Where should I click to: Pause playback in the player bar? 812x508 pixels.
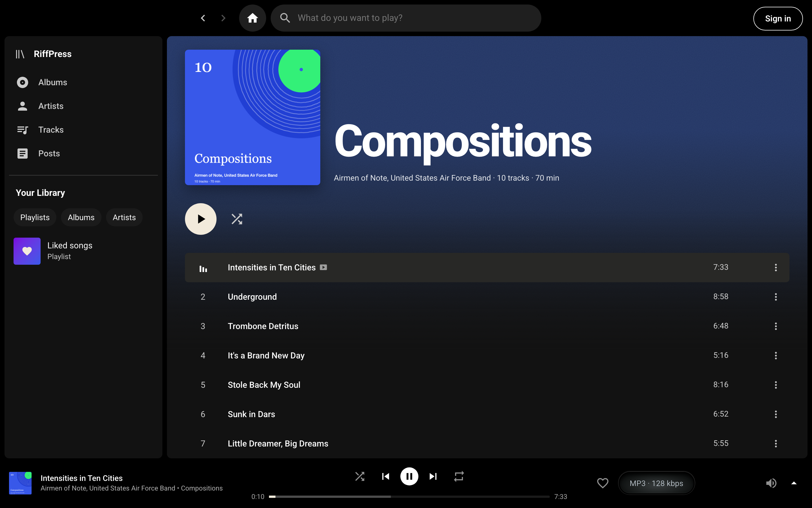pos(409,476)
